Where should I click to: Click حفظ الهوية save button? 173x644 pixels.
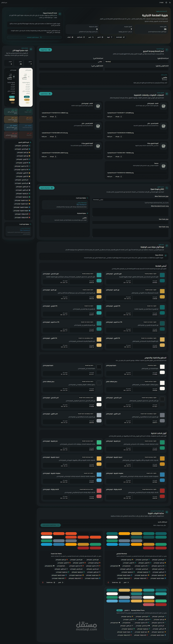pos(45,50)
